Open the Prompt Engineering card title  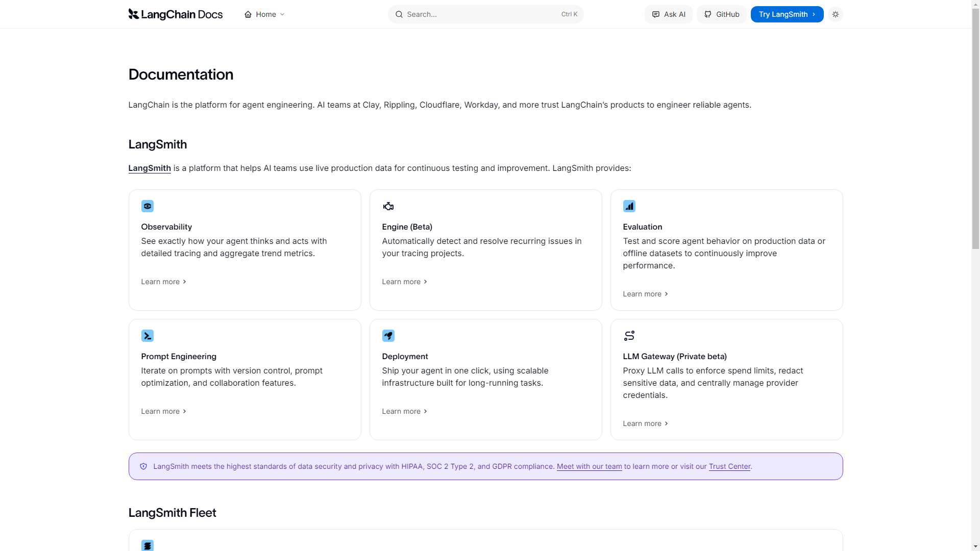point(179,357)
